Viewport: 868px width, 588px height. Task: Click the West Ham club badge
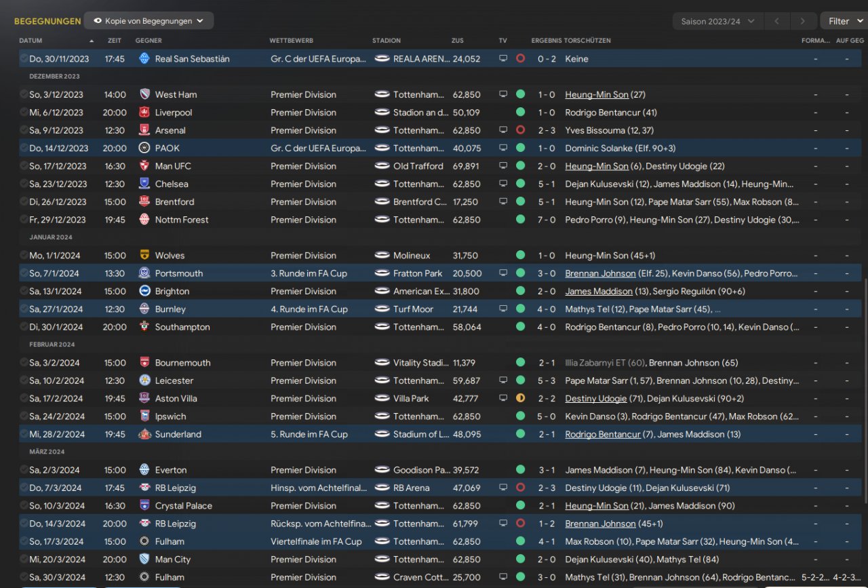click(144, 95)
